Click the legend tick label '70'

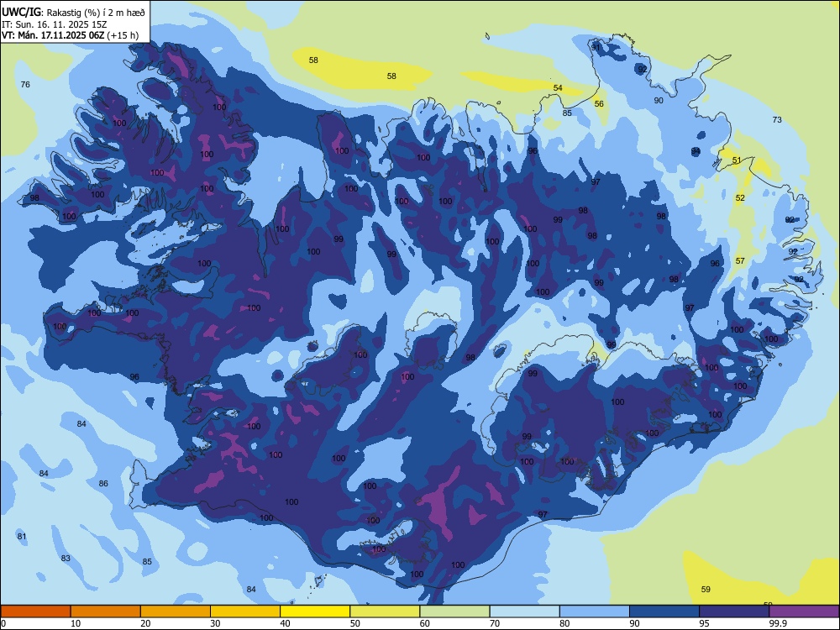[x=495, y=623]
